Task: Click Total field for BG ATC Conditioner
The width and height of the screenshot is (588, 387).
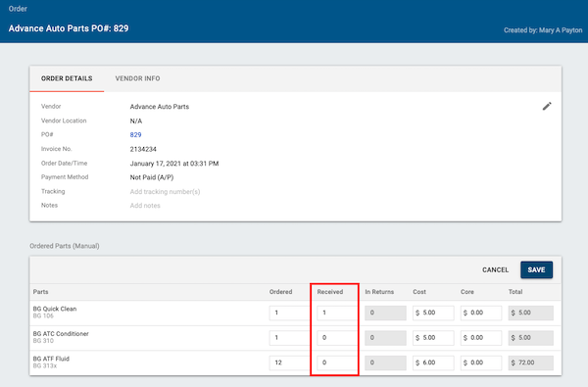Action: pos(530,338)
